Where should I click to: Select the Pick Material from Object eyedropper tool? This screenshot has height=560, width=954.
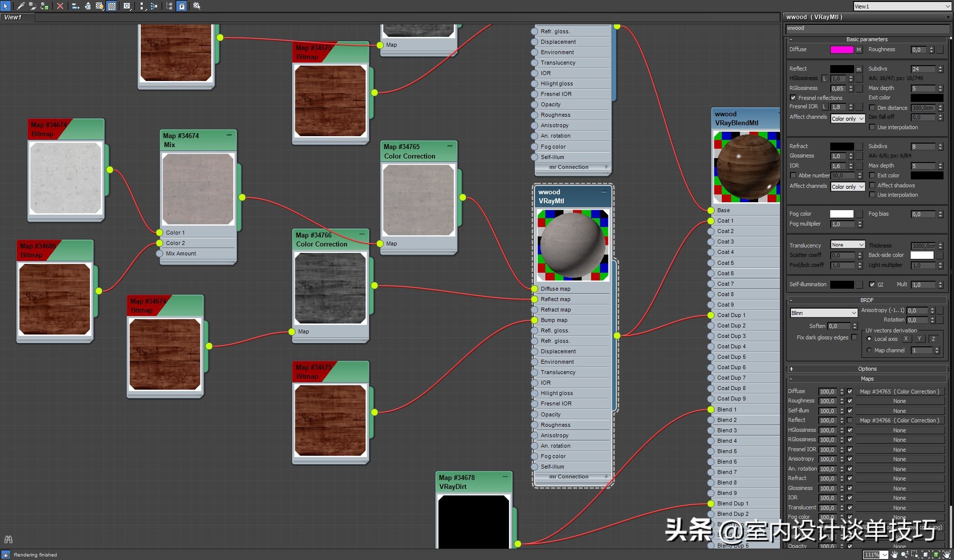click(21, 6)
